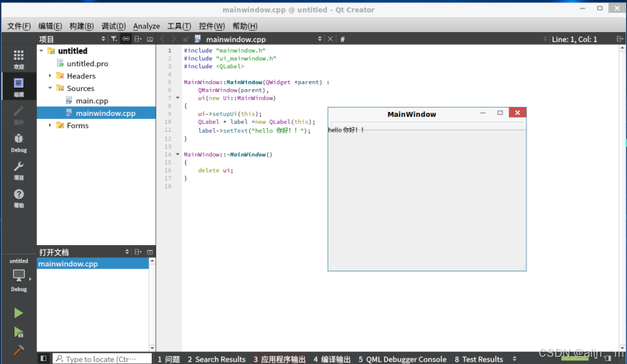
Task: Close the running MainWindow app window
Action: coord(517,113)
